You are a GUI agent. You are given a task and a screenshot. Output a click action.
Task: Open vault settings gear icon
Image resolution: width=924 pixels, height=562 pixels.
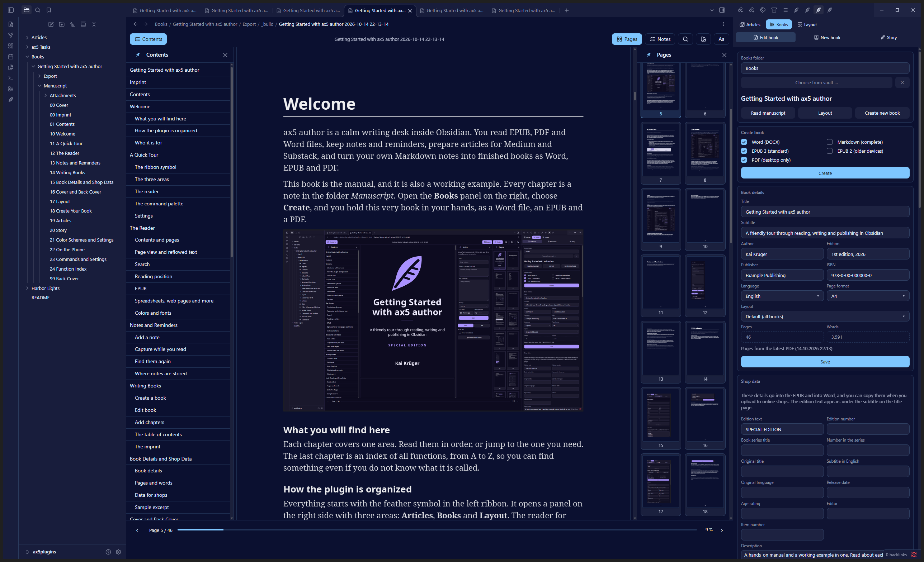click(x=118, y=552)
